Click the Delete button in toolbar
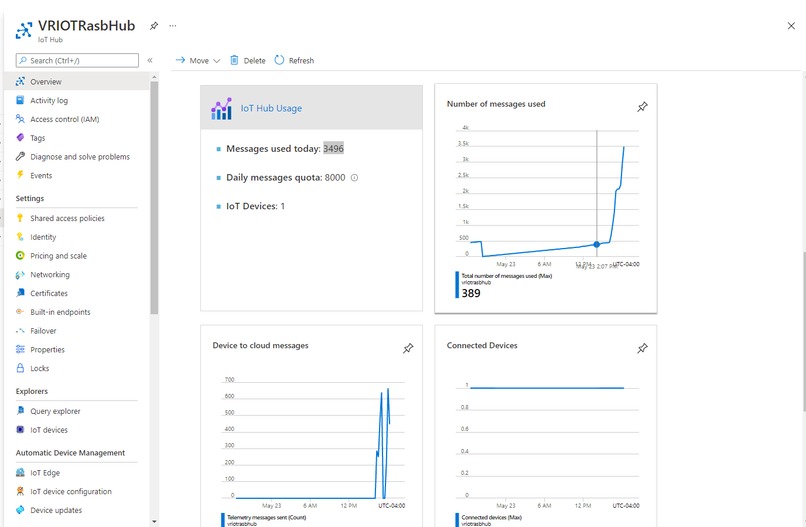Viewport: 806px width, 527px height. point(247,61)
